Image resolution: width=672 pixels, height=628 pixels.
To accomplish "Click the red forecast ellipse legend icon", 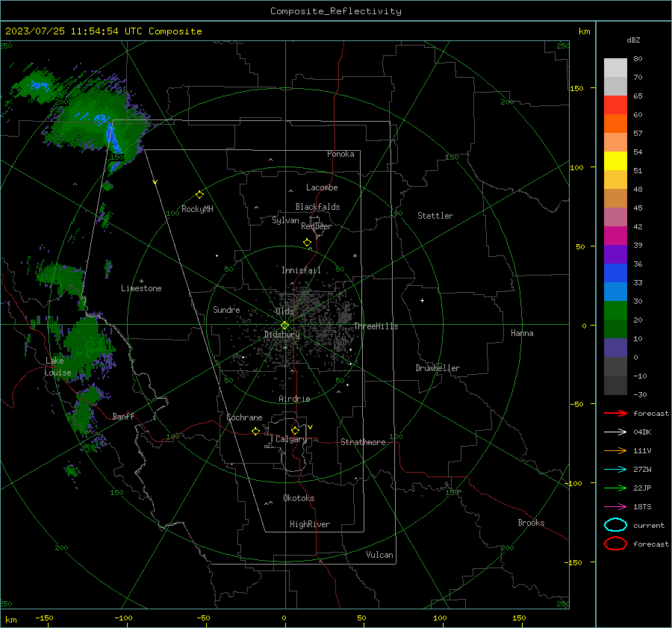I will 615,544.
